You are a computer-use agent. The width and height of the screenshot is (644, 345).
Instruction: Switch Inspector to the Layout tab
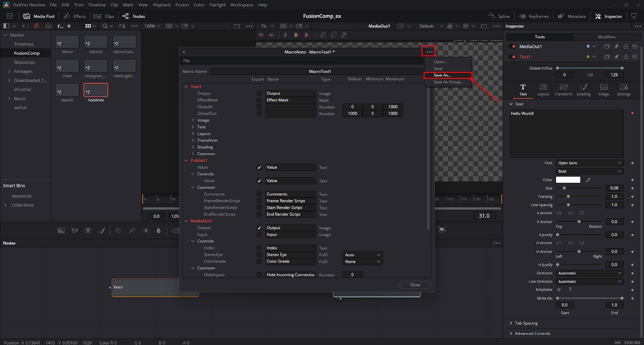coord(543,90)
